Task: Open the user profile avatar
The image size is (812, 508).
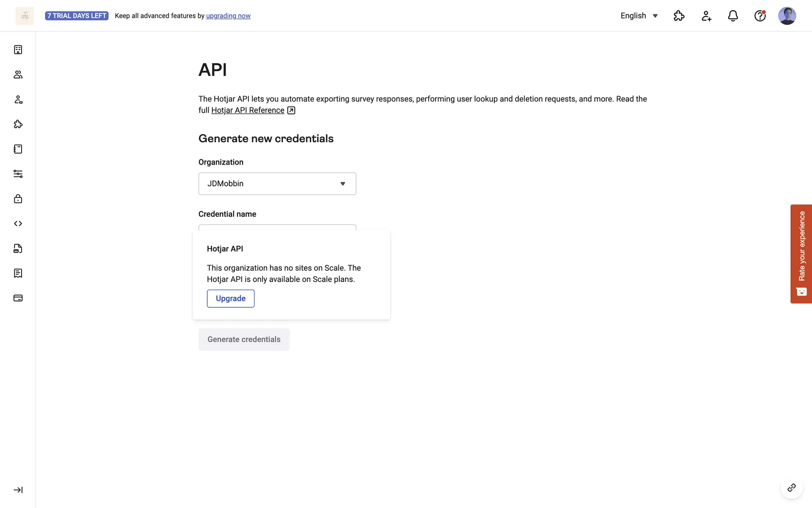Action: (x=787, y=16)
